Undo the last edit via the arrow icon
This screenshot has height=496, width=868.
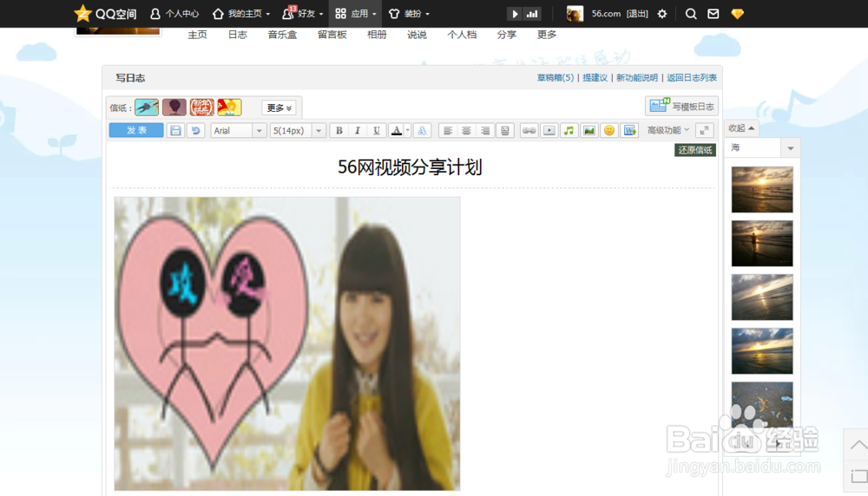click(x=195, y=130)
